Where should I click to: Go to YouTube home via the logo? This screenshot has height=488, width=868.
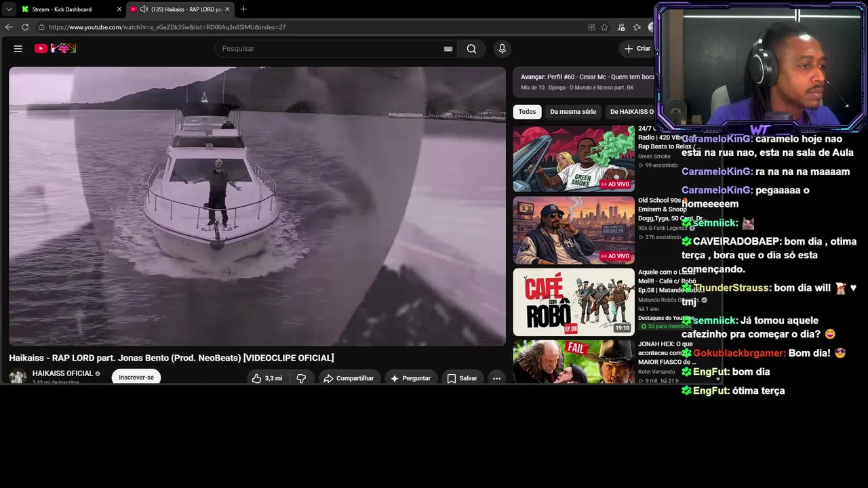coord(56,49)
